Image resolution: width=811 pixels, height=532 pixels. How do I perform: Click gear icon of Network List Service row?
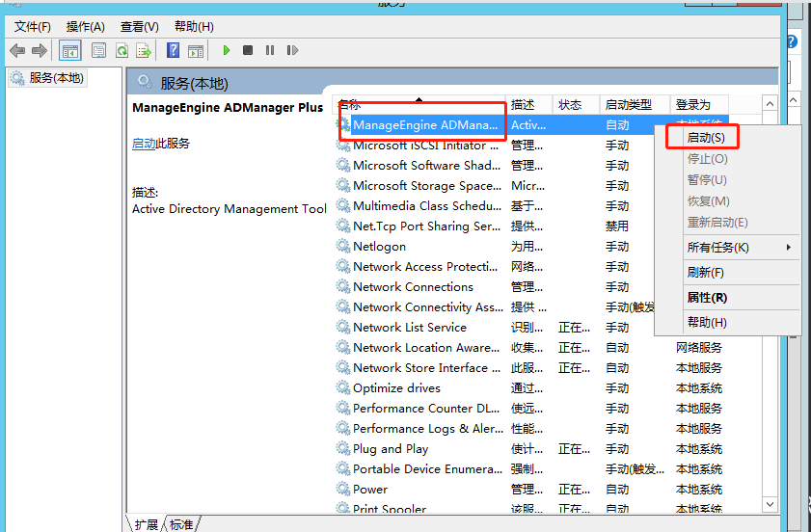tap(343, 327)
